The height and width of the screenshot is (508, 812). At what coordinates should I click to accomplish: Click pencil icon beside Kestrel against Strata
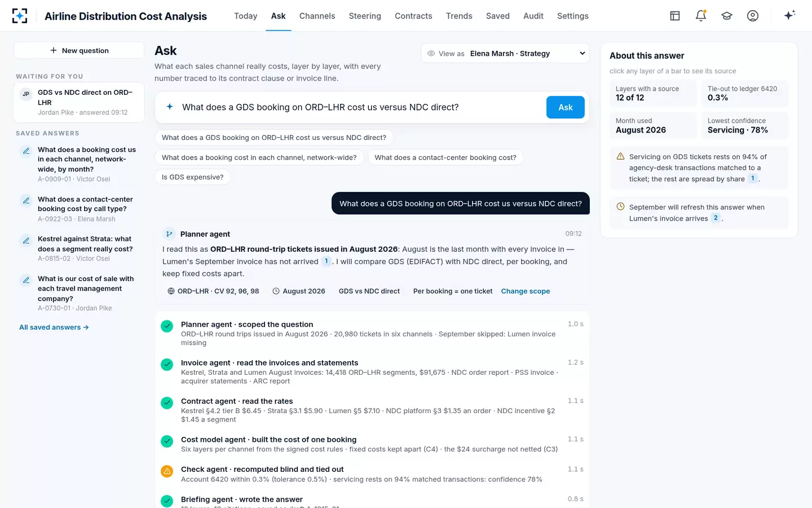coord(26,240)
